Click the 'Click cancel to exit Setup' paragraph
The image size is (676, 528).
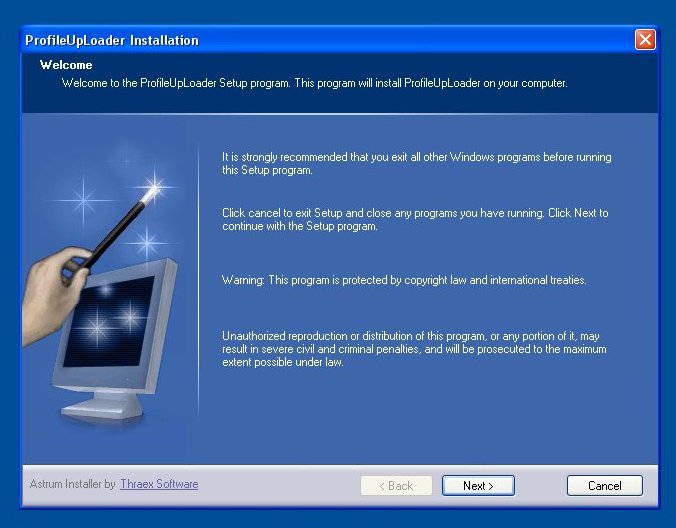[x=414, y=220]
